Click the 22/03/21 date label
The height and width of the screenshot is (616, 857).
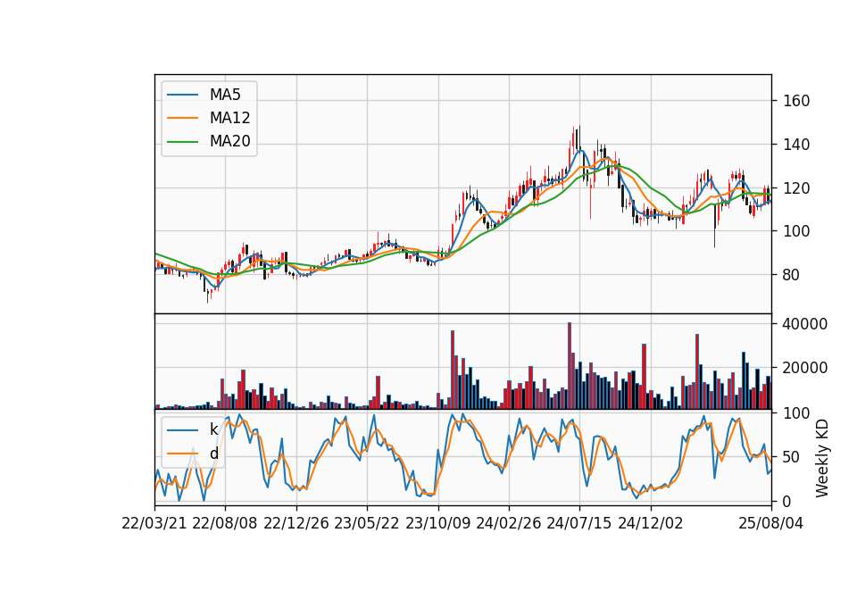(x=154, y=524)
